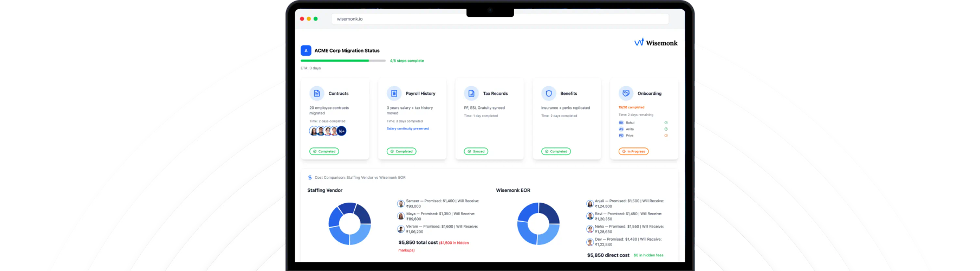Click the green check next to Anita

coord(666,129)
